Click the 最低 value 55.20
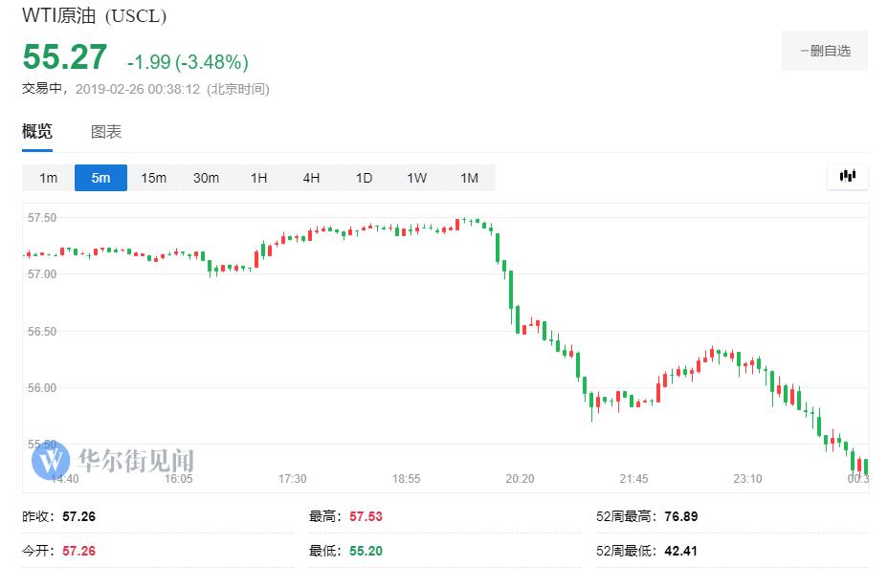 coord(366,551)
